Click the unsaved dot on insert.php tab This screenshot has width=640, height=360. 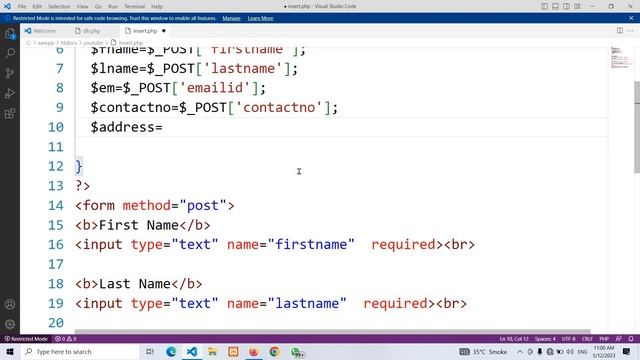(164, 31)
